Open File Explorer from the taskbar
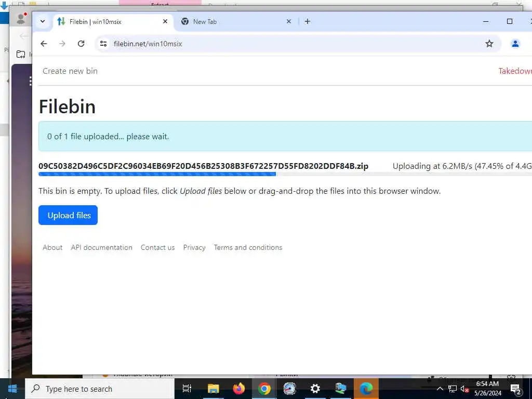The width and height of the screenshot is (532, 399). [x=214, y=389]
